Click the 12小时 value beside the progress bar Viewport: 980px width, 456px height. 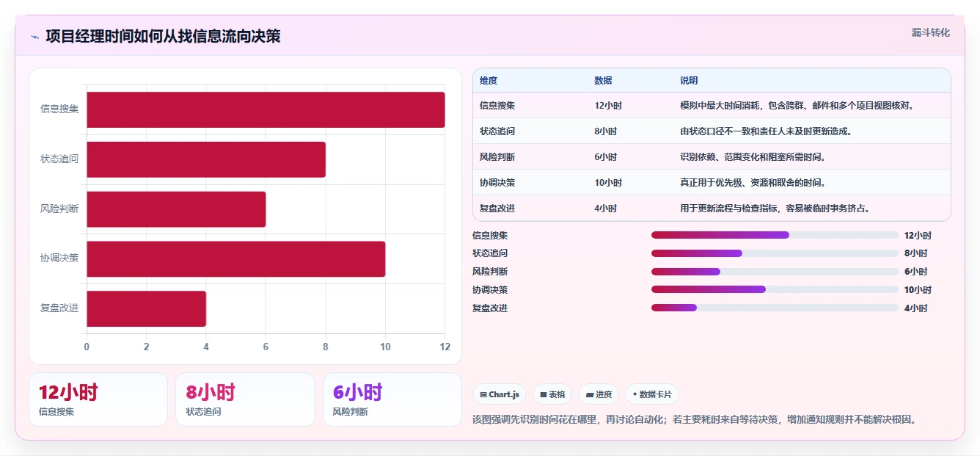pyautogui.click(x=918, y=236)
